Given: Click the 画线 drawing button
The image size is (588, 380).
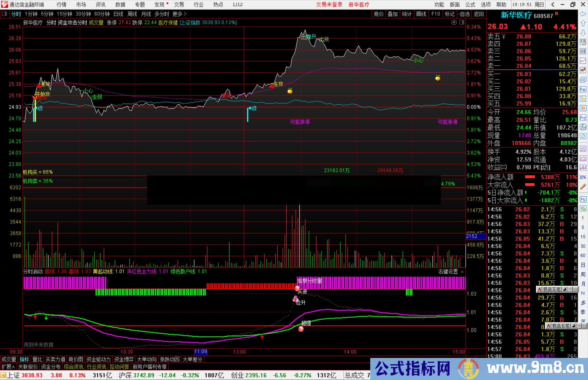Looking at the screenshot, I should click(x=421, y=14).
